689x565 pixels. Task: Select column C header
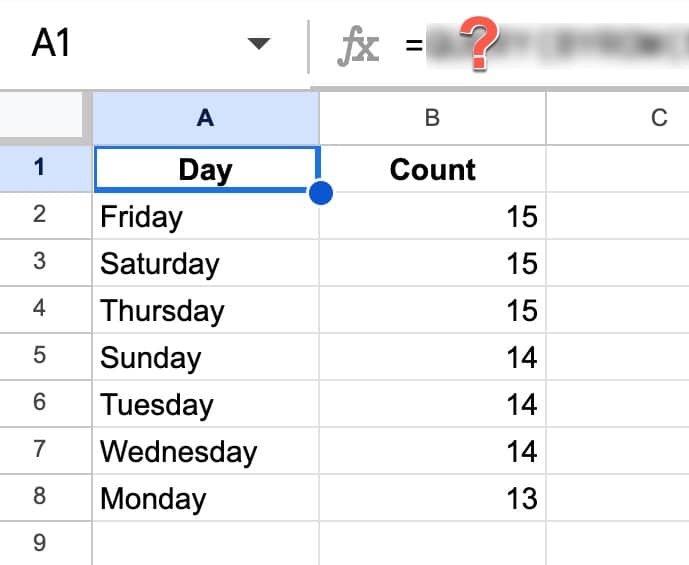618,118
